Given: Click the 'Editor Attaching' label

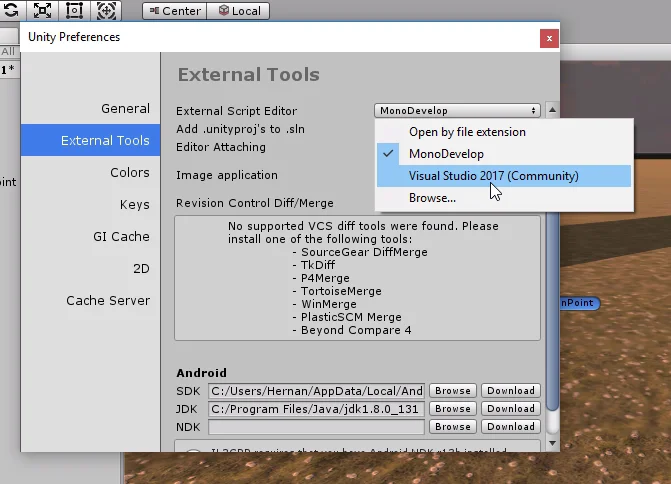Looking at the screenshot, I should pyautogui.click(x=221, y=147).
